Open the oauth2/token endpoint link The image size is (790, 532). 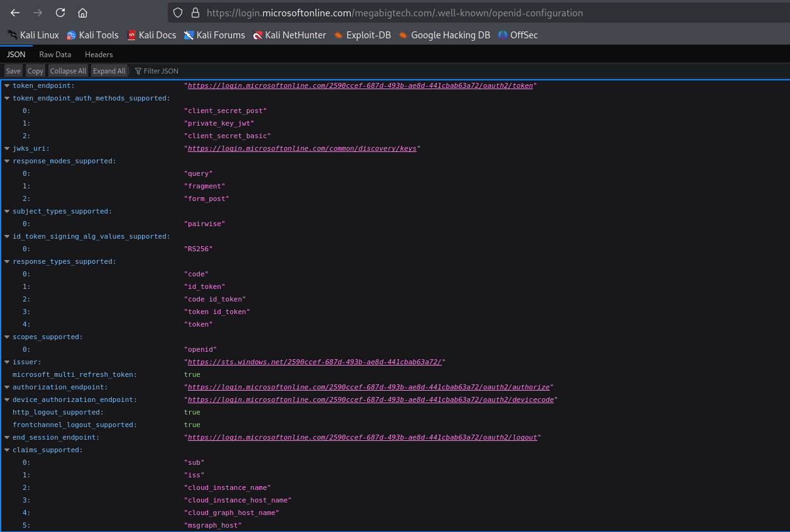tap(360, 85)
